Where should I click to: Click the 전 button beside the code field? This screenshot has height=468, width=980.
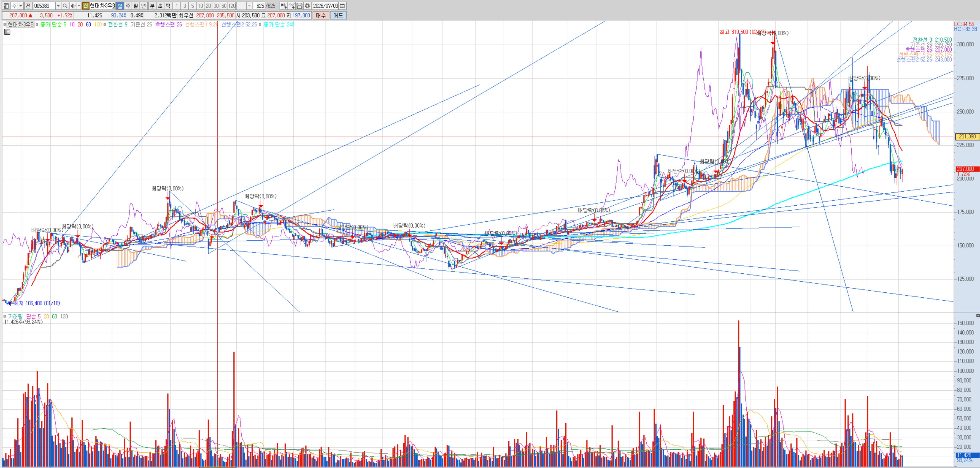pos(28,6)
